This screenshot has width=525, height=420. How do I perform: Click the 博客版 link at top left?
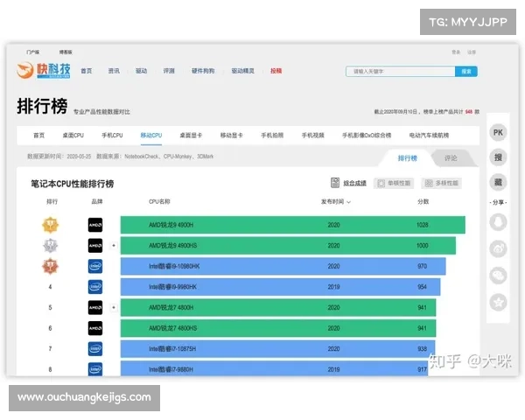click(x=66, y=52)
